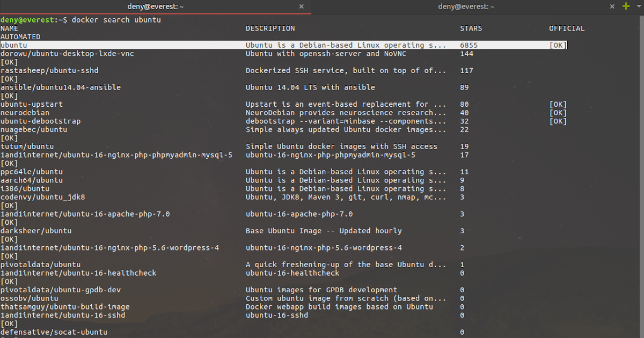Click the DESCRIPTION column header
644x338 pixels.
click(270, 28)
